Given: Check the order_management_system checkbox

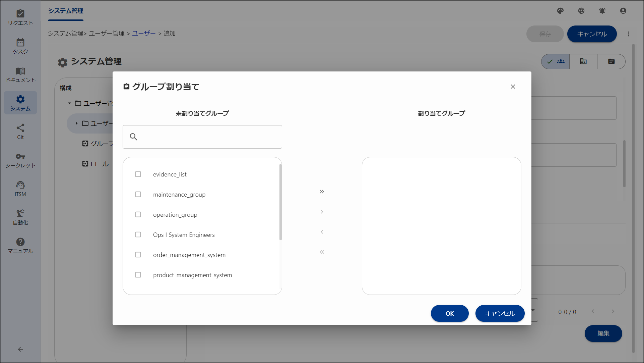Looking at the screenshot, I should pos(138,255).
